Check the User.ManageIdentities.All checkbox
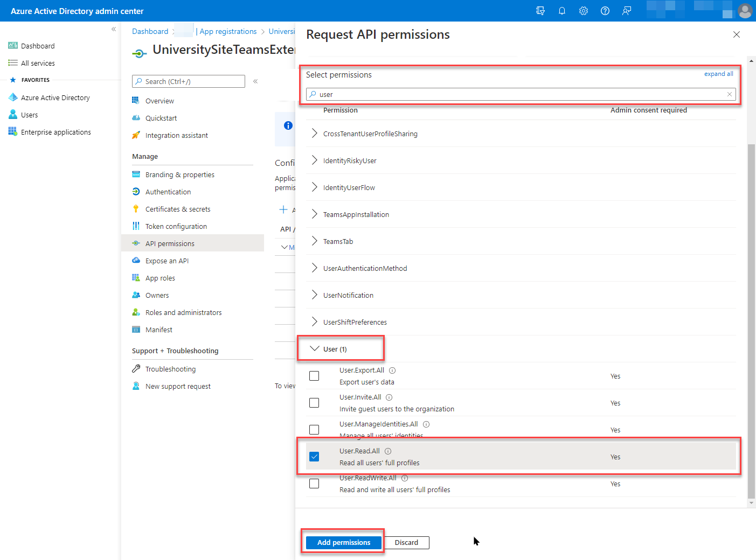 (314, 430)
